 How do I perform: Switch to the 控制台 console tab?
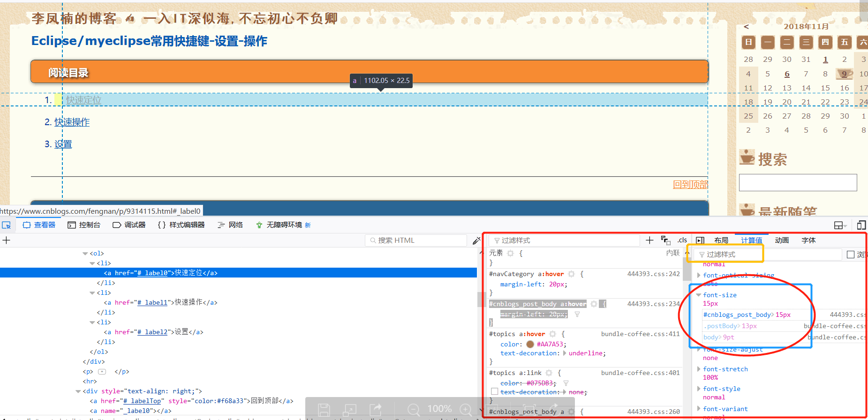[x=84, y=225]
